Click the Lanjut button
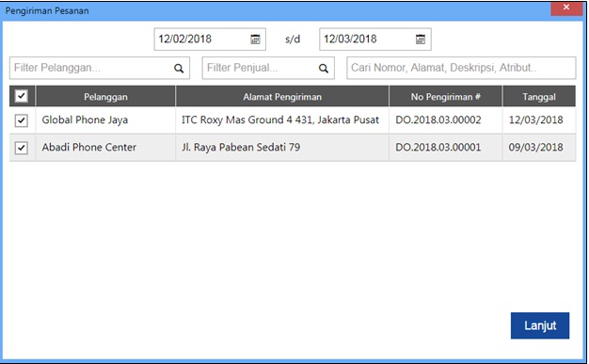 point(540,325)
